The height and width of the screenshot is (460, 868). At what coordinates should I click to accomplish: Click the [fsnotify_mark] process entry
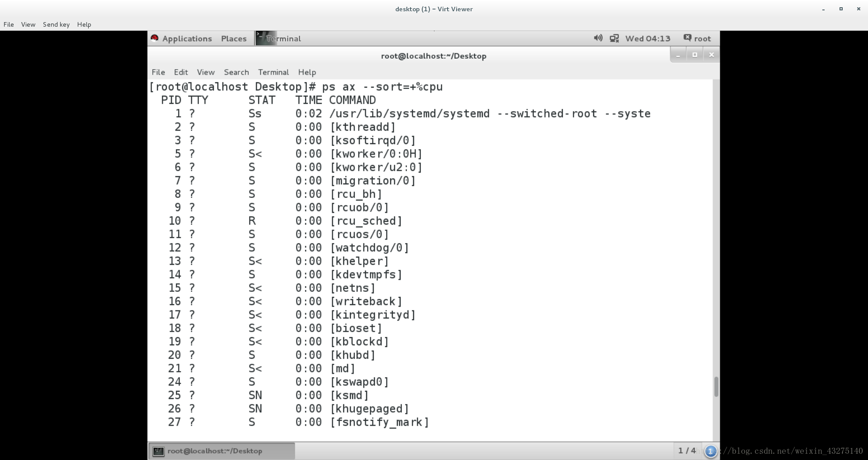click(x=380, y=422)
